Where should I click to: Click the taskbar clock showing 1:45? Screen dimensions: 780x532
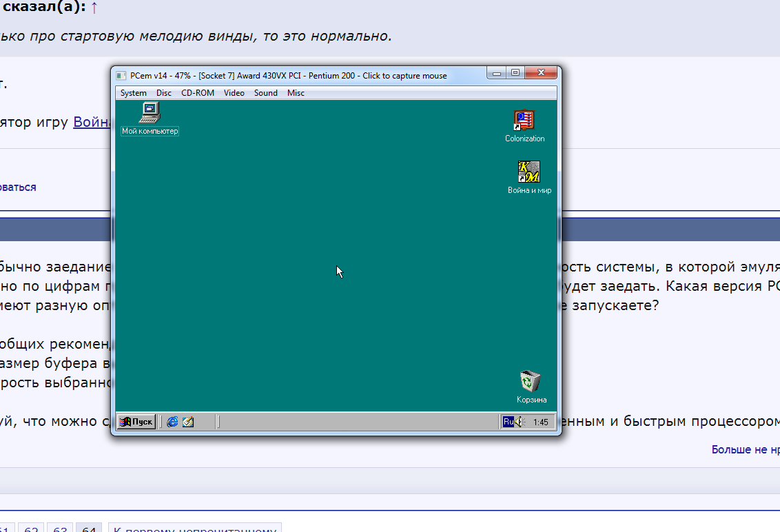pyautogui.click(x=541, y=421)
